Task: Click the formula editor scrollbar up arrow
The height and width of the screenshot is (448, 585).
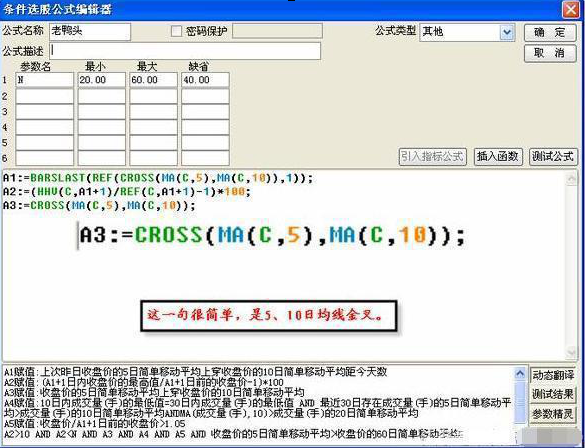Action: [x=571, y=179]
